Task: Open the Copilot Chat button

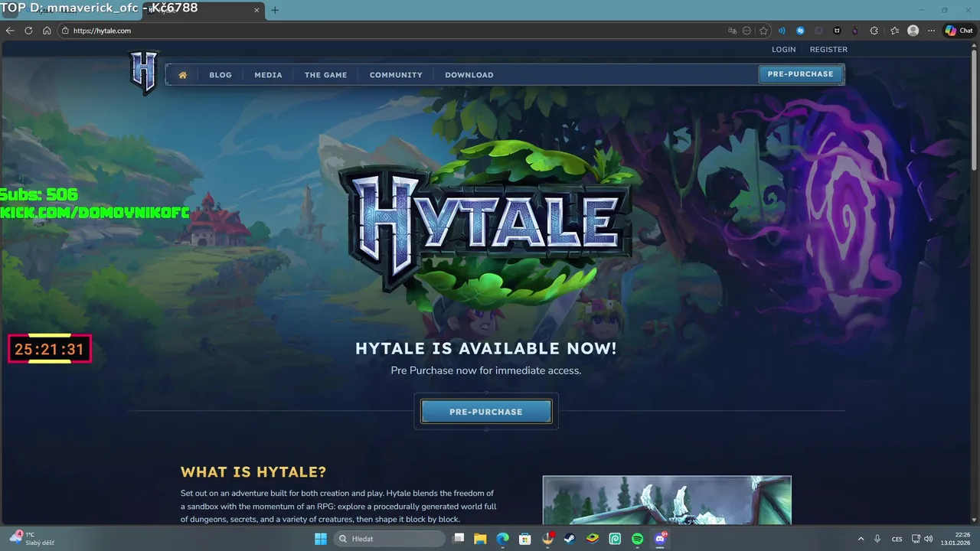Action: pos(959,31)
